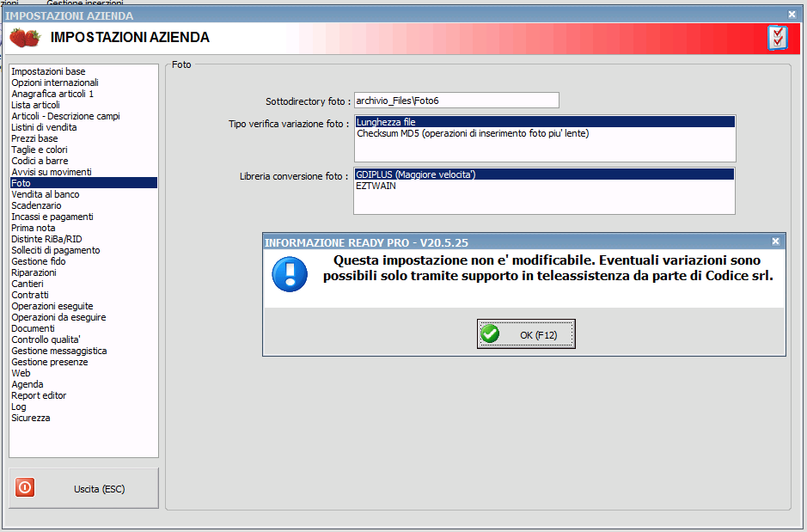
Task: Open Impostazioni base section
Action: coord(84,71)
